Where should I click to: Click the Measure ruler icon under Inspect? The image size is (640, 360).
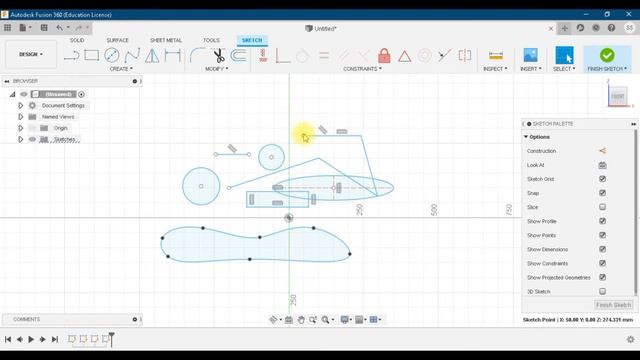(496, 55)
